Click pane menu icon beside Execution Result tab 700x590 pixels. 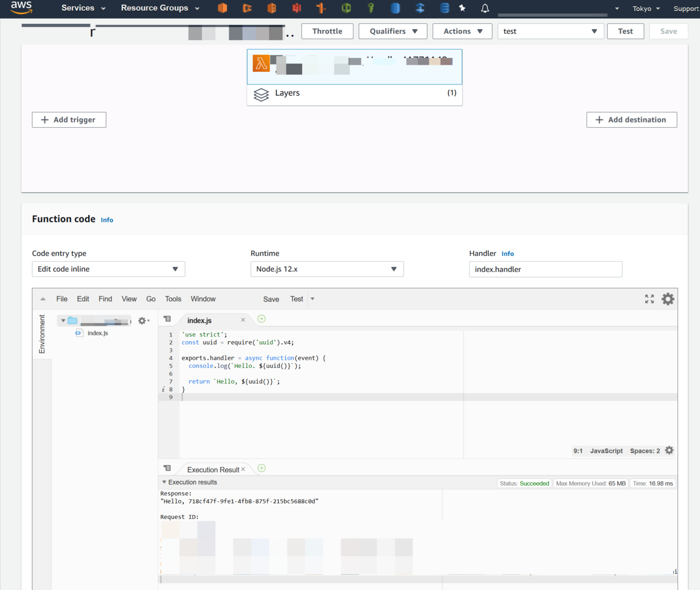pos(167,468)
